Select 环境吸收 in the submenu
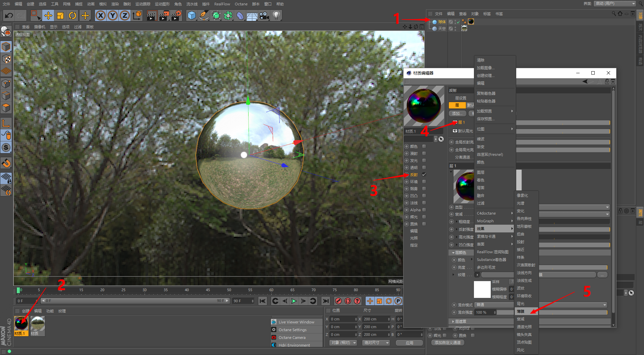Screen dimensions: 644x355 click(x=527, y=296)
